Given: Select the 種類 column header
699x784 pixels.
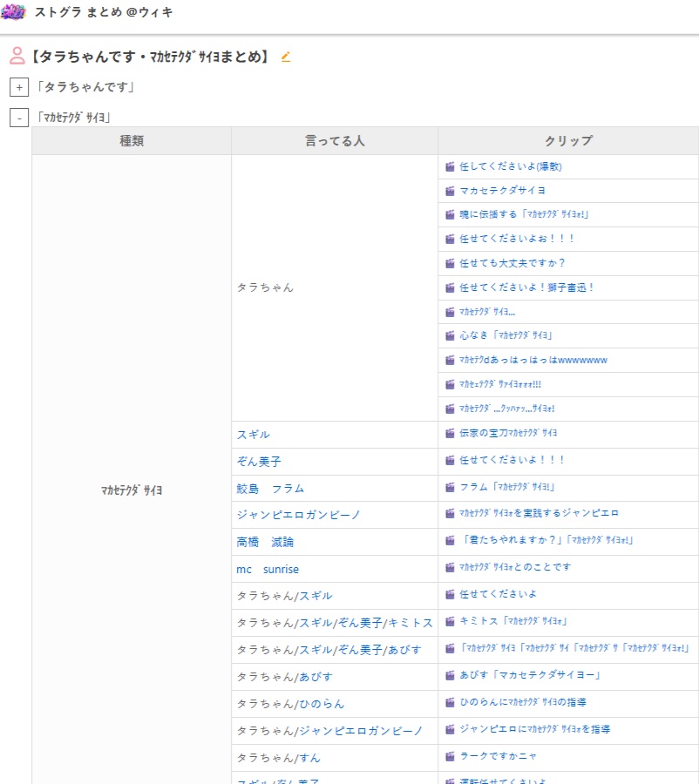Looking at the screenshot, I should point(132,141).
